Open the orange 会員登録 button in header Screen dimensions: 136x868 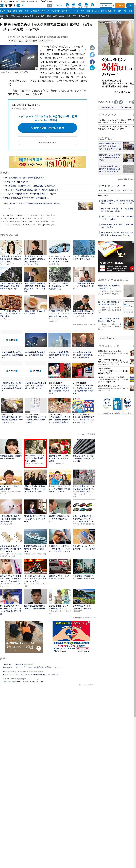(x=120, y=5)
